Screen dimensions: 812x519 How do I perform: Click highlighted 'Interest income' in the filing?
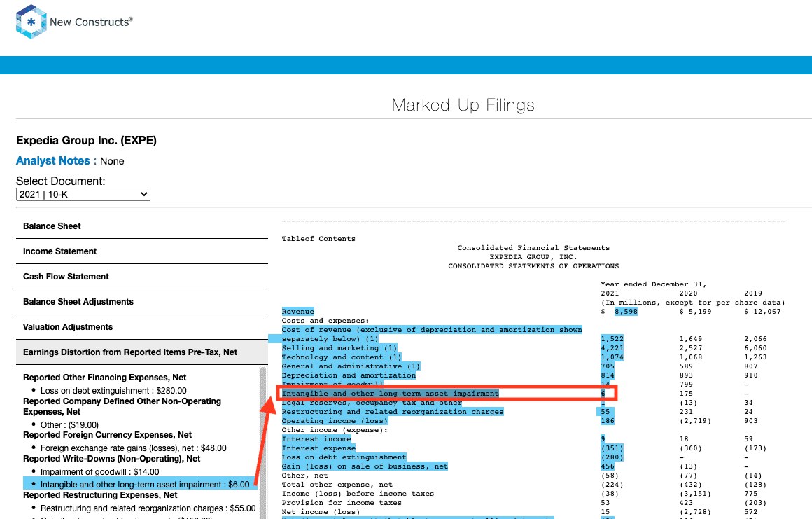(x=316, y=438)
